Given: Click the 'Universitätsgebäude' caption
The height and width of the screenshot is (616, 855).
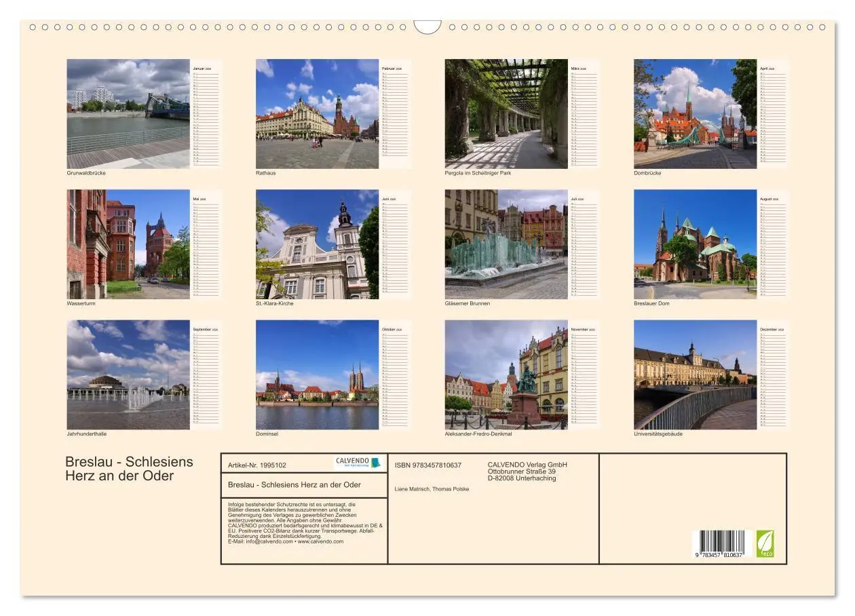Looking at the screenshot, I should click(x=657, y=434).
